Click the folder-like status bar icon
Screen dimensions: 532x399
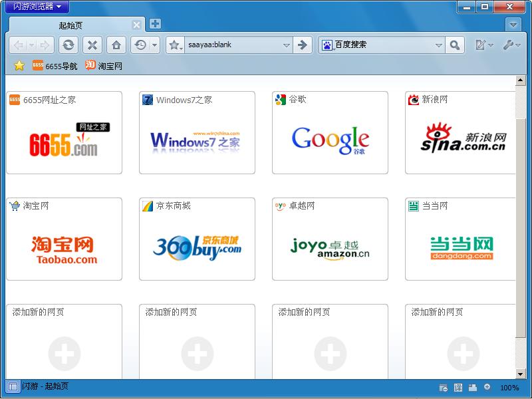443,388
